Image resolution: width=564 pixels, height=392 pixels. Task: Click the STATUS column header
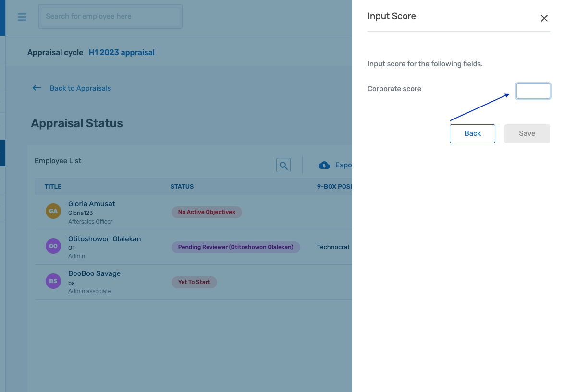tap(182, 186)
